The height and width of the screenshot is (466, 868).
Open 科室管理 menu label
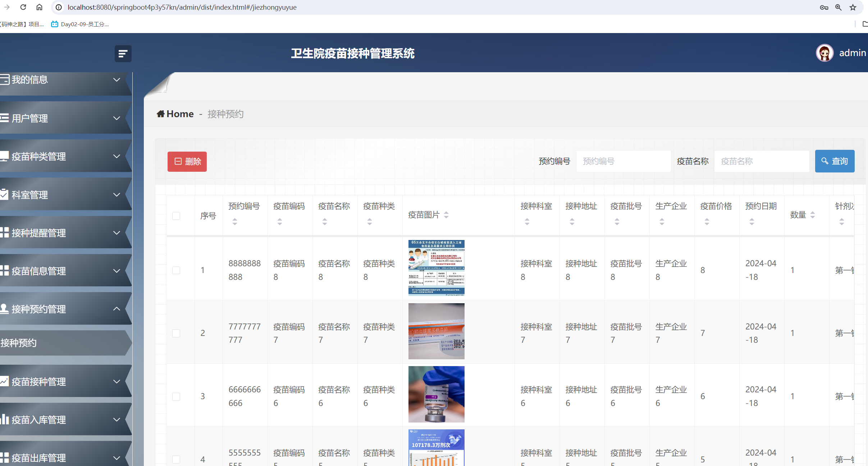coord(30,195)
